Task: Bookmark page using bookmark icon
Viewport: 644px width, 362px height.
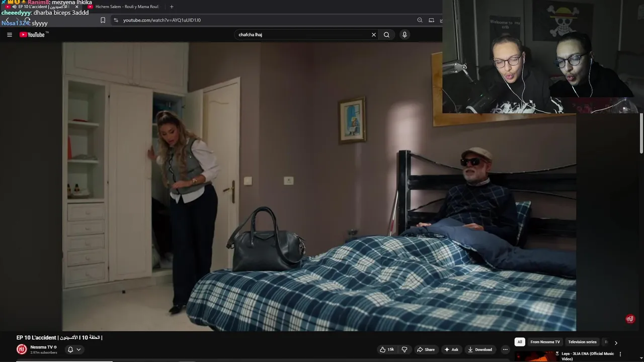Action: [103, 20]
